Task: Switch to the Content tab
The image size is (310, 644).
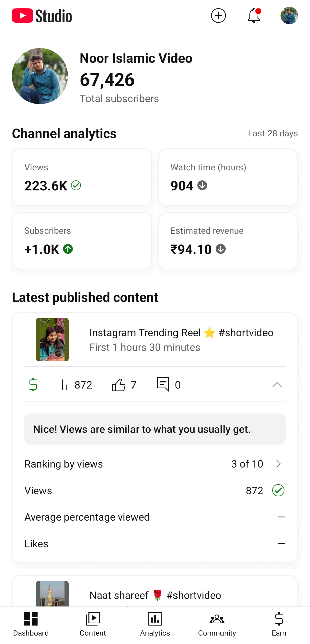Action: [x=93, y=624]
